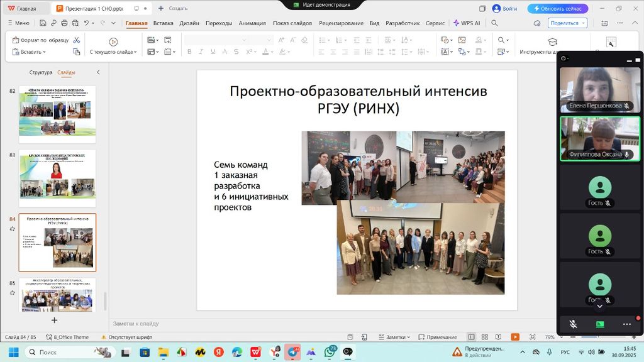Click the search magnifier icon beside WPS AI
Viewport: 644px width, 362px height.
tap(494, 23)
